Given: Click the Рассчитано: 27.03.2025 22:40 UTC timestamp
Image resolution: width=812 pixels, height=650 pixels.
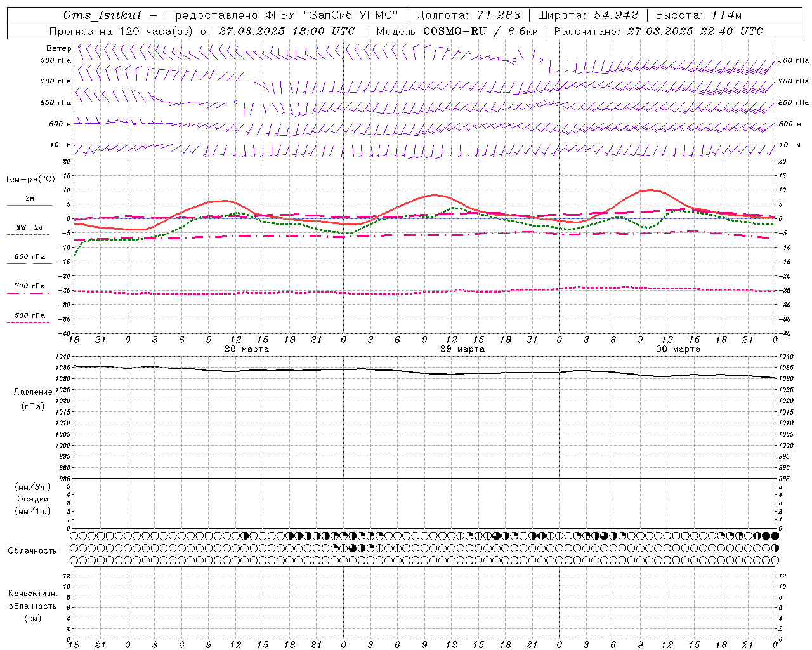Looking at the screenshot, I should click(658, 31).
